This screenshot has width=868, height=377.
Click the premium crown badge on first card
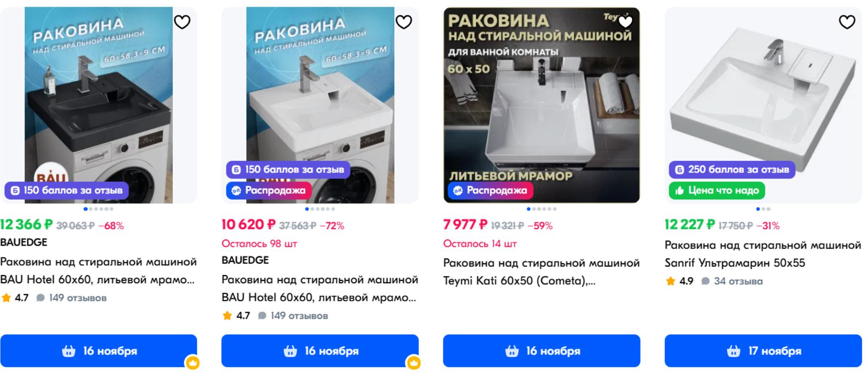point(192,363)
